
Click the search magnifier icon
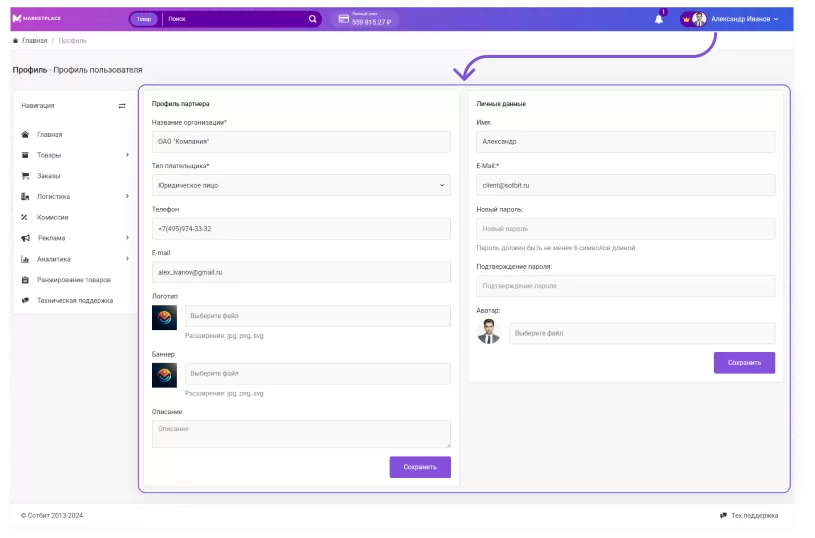[312, 19]
